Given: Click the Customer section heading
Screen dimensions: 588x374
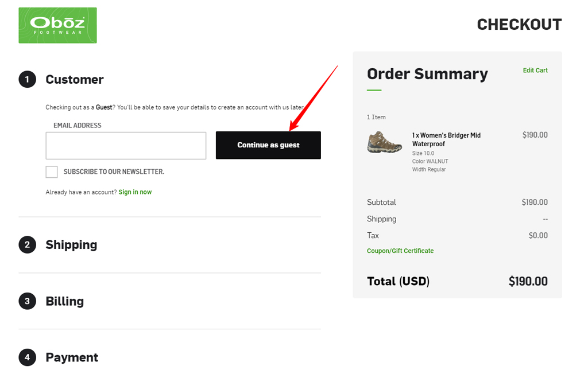Looking at the screenshot, I should pos(75,79).
